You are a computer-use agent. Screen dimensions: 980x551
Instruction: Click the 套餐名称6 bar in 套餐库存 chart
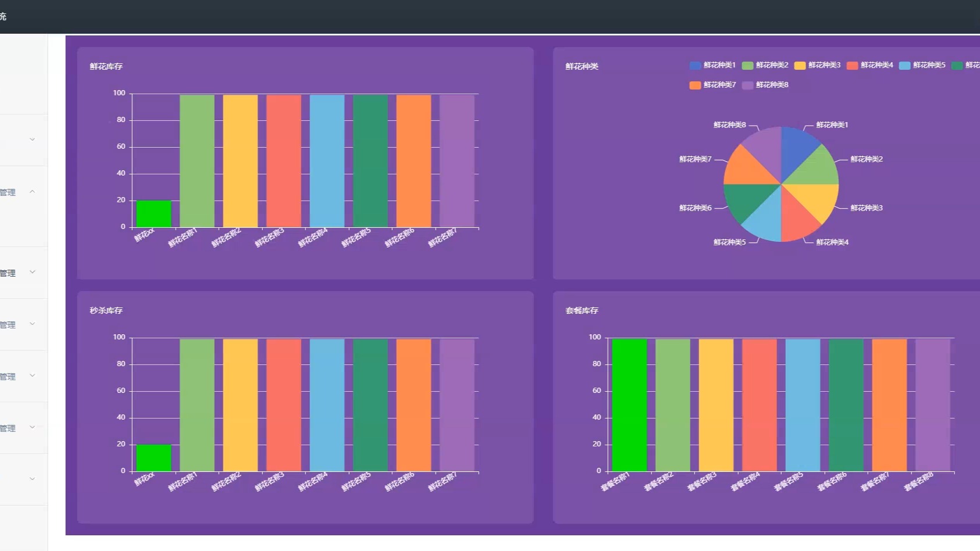[846, 405]
